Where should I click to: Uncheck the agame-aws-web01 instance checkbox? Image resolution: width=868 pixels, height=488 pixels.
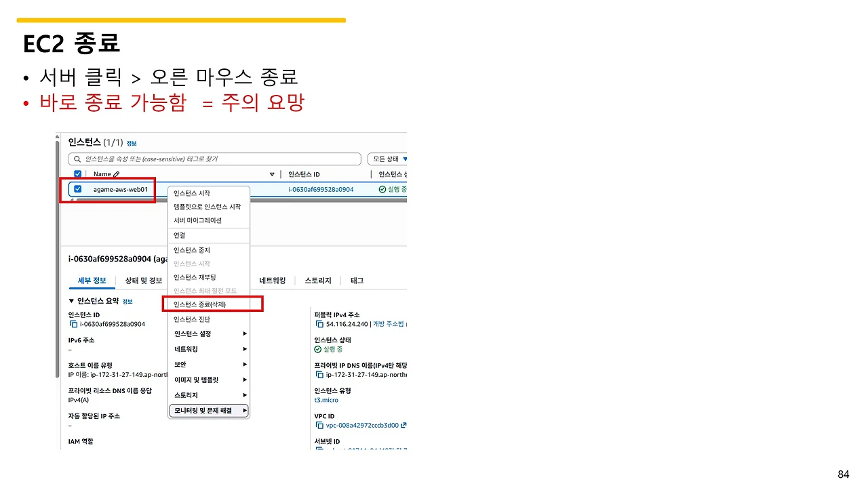[x=77, y=190]
